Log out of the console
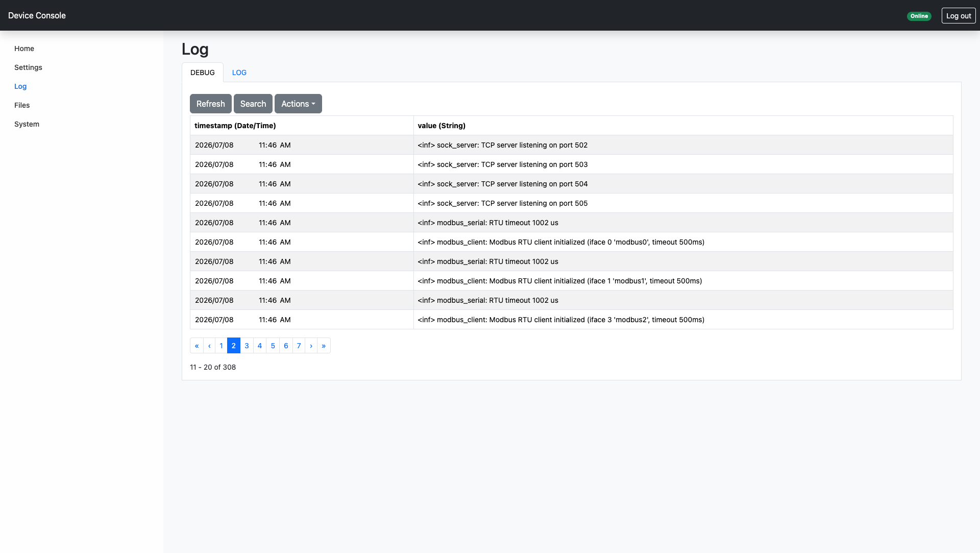The height and width of the screenshot is (553, 980). 959,16
